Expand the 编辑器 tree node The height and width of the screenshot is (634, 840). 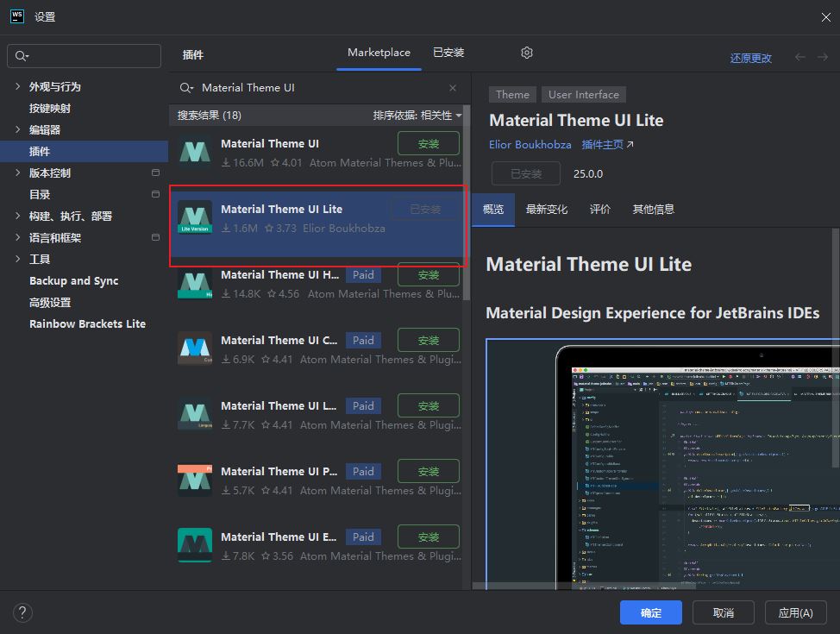(x=17, y=129)
